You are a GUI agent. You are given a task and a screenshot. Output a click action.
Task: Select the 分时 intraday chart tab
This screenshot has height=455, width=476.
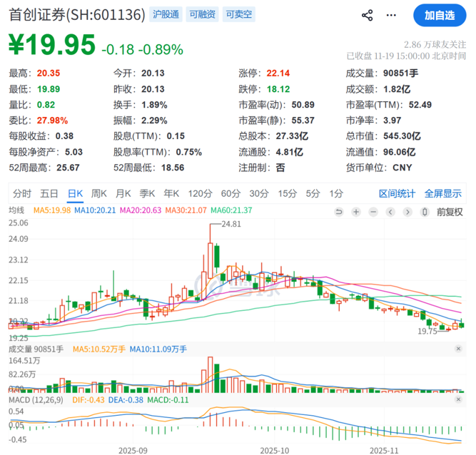[x=22, y=193]
